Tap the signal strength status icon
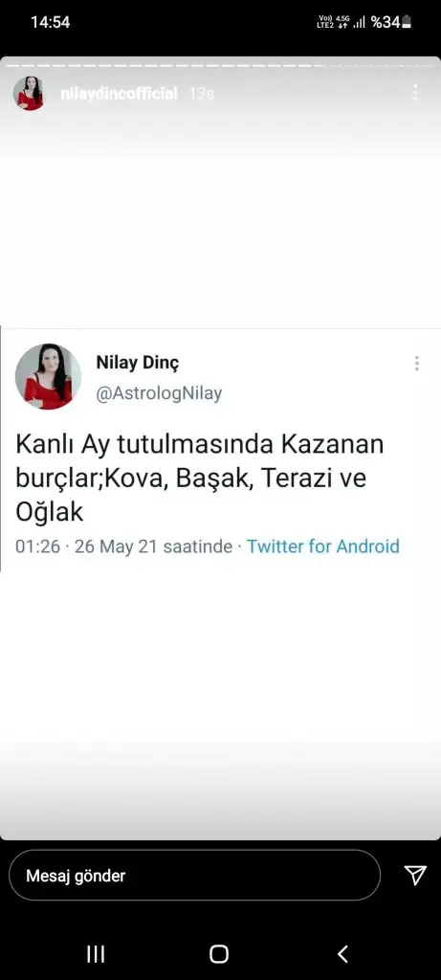 359,23
